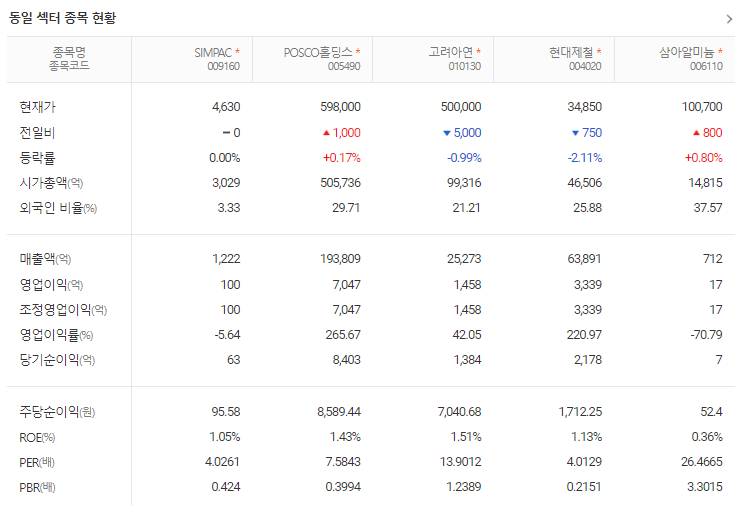Screen dimensions: 736x505
Task: Click the 종목명 종목코드 header cell
Action: [x=69, y=59]
